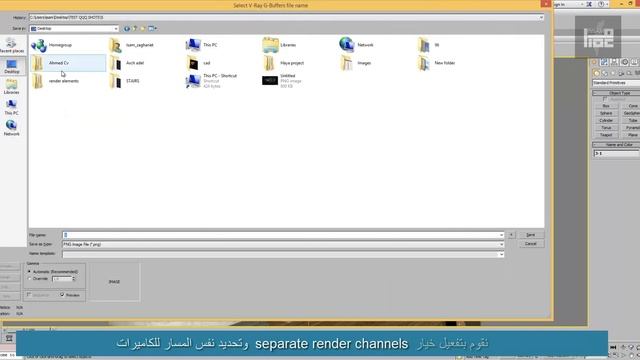
Task: Switch to the Create panel tab
Action: coord(595,62)
